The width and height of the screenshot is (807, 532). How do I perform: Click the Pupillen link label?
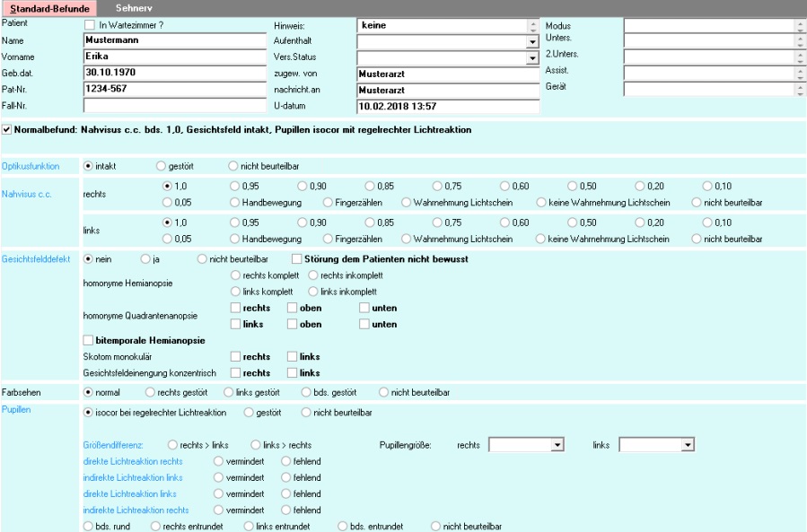[16, 410]
